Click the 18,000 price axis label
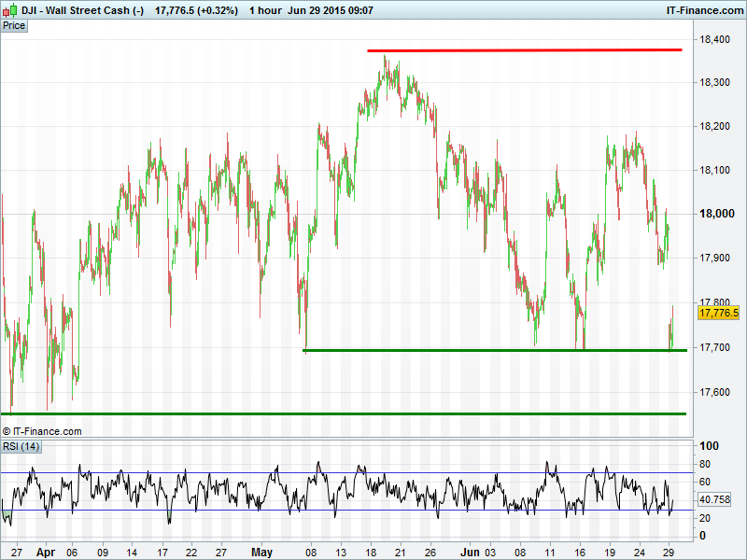Screen dimensions: 747x560 pos(718,214)
